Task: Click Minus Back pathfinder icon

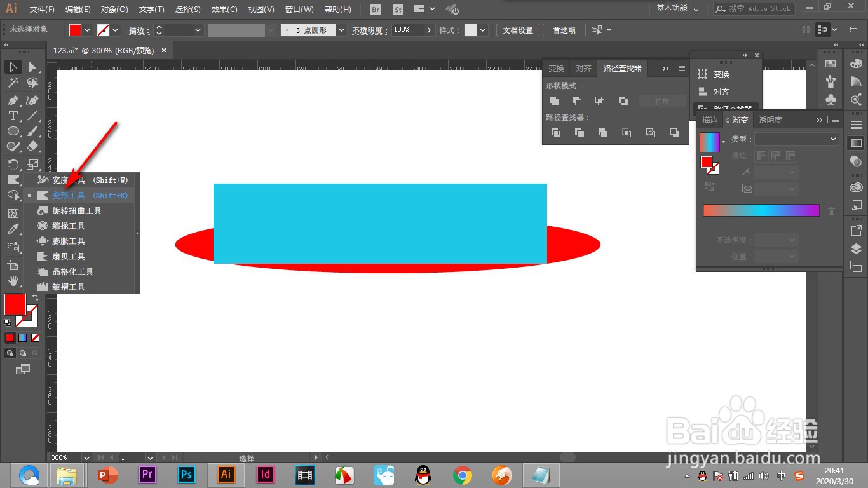Action: click(675, 133)
